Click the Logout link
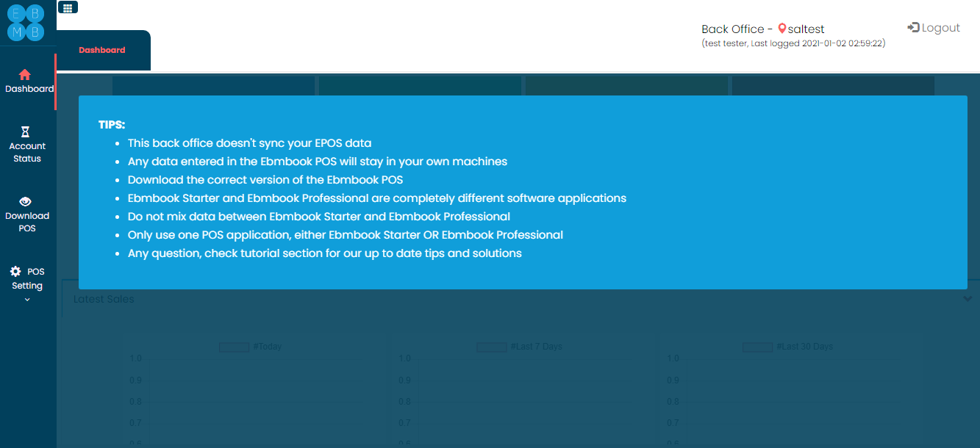Viewport: 980px width, 448px height. coord(934,28)
